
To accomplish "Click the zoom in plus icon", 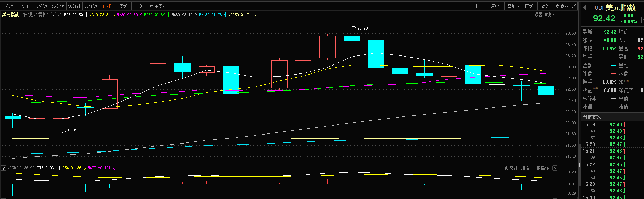I will [x=477, y=6].
